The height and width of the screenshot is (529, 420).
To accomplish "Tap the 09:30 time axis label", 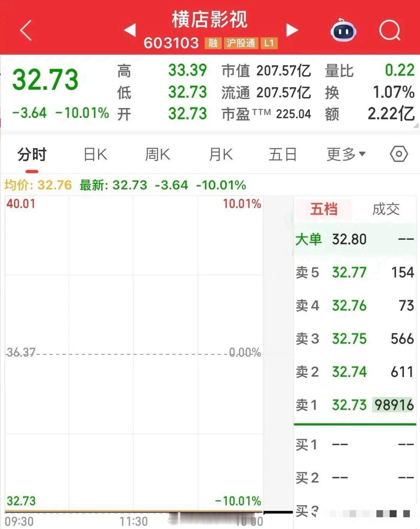I will pyautogui.click(x=19, y=521).
